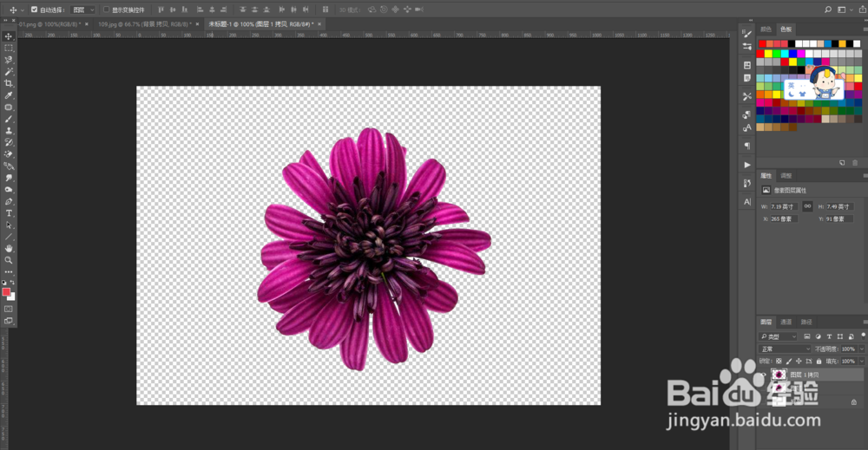The width and height of the screenshot is (868, 450).
Task: Select the Hand tool
Action: pos(9,248)
